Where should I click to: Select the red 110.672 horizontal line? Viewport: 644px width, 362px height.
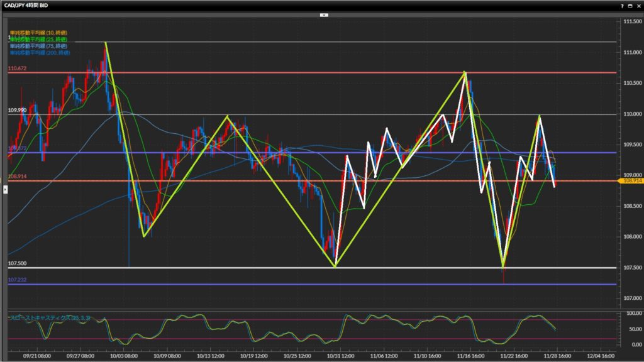click(x=252, y=73)
